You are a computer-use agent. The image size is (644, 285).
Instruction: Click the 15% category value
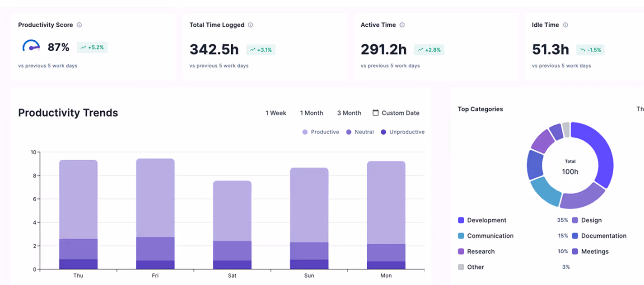(x=563, y=236)
